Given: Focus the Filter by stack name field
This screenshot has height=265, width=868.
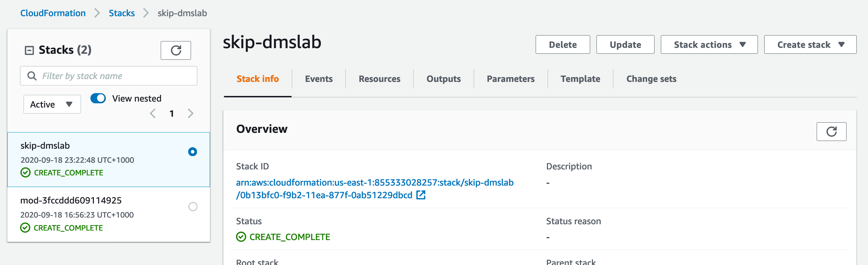Looking at the screenshot, I should [109, 76].
